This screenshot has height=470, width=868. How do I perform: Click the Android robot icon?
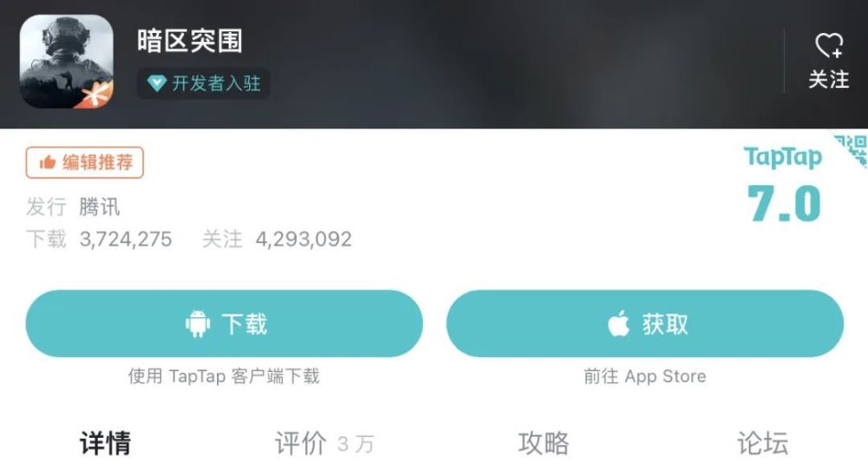tap(198, 324)
